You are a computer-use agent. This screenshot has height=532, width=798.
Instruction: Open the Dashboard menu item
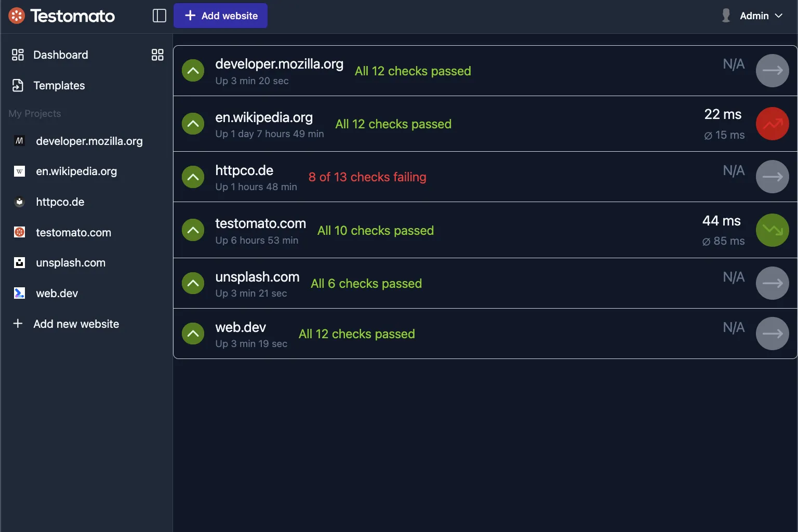point(60,55)
